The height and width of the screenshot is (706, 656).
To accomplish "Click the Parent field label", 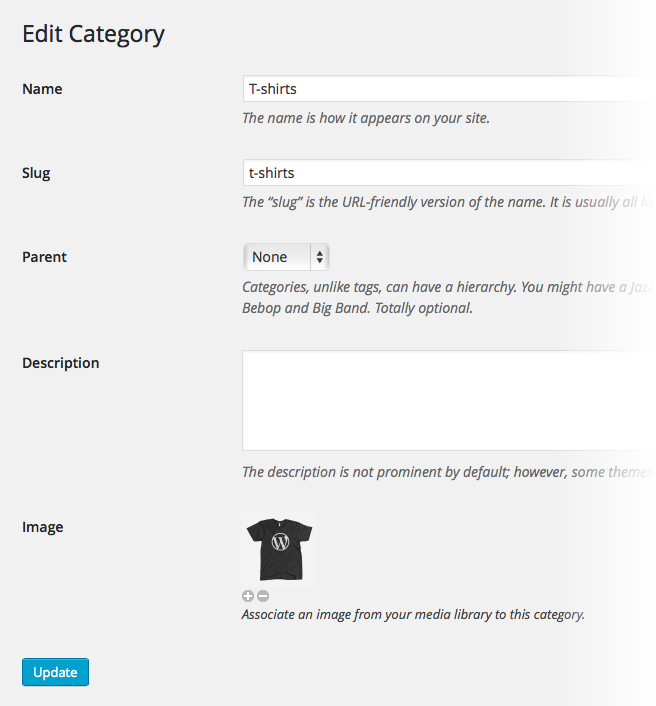I will click(x=44, y=257).
